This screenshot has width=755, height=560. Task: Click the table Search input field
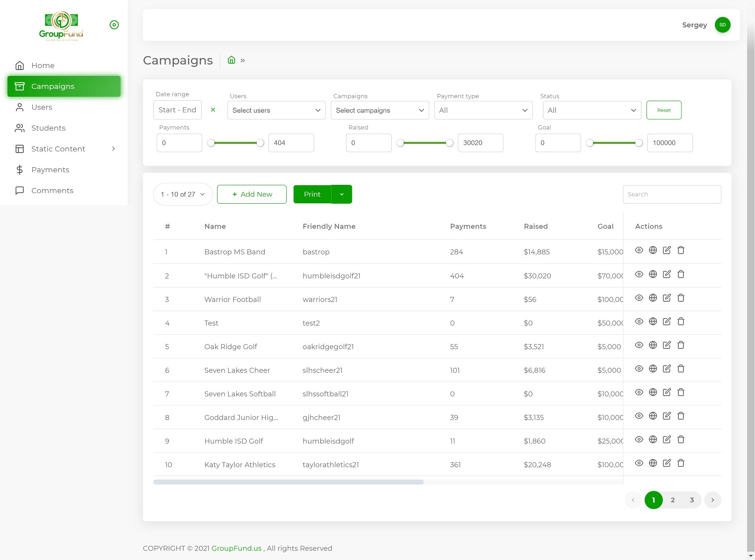click(672, 194)
